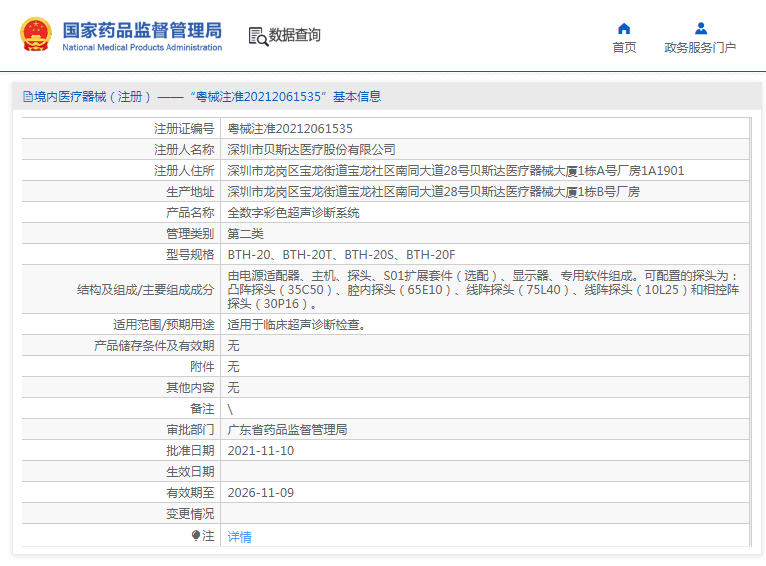Click the 批准日期 row label
The image size is (766, 566).
click(190, 450)
